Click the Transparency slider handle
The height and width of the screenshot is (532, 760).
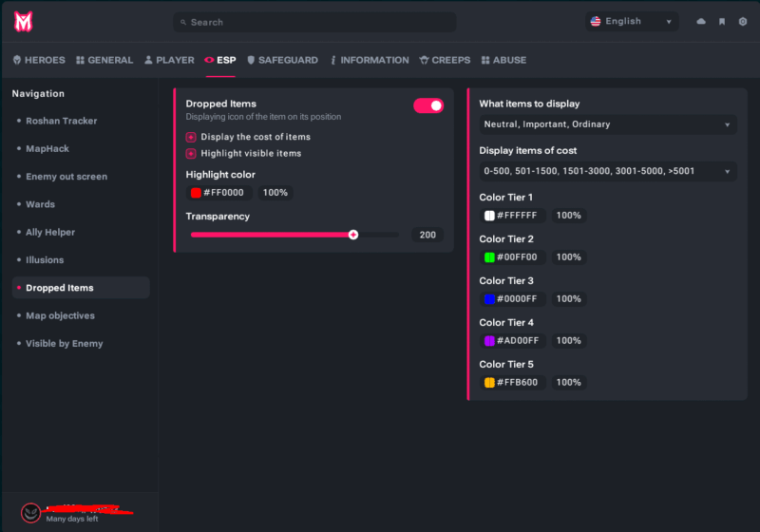point(353,235)
